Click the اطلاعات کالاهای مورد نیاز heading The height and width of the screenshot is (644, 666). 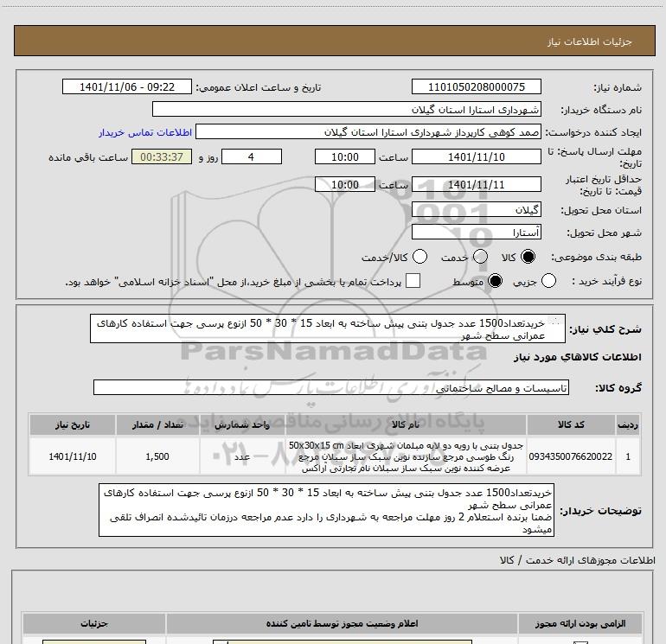(577, 357)
